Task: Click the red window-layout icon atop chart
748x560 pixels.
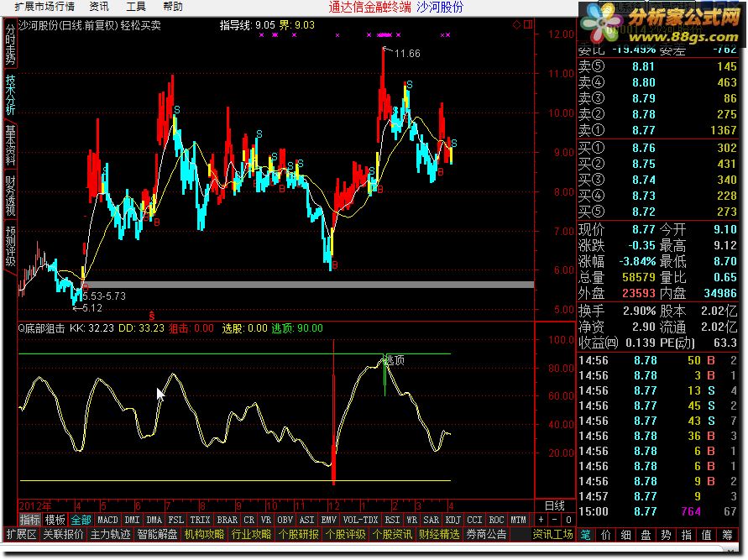Action: coord(528,25)
